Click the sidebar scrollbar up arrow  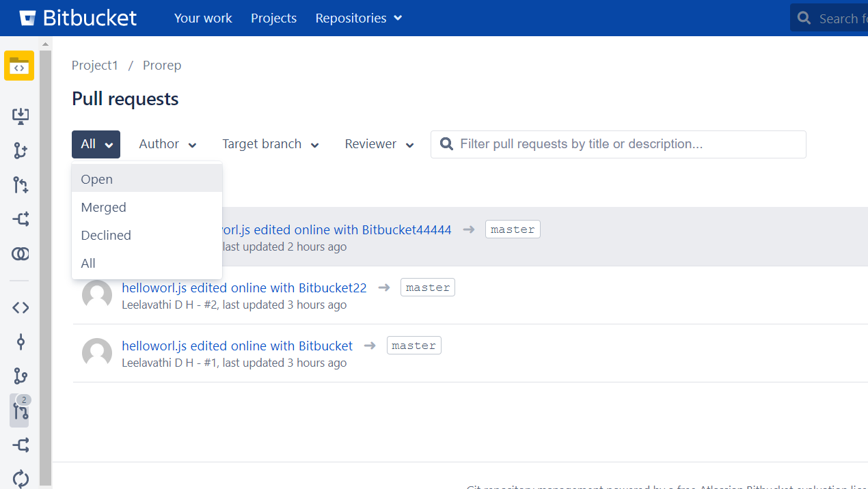click(x=46, y=44)
